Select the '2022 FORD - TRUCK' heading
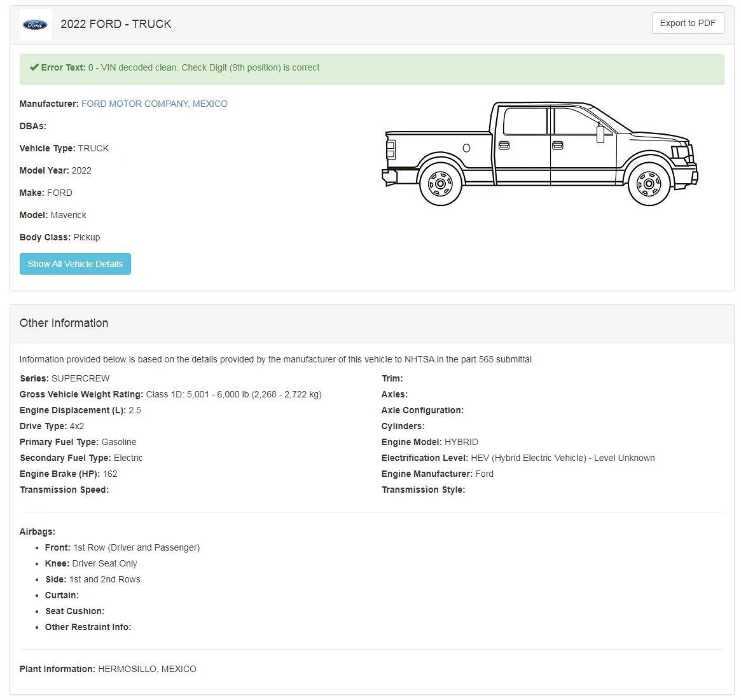 click(x=116, y=24)
